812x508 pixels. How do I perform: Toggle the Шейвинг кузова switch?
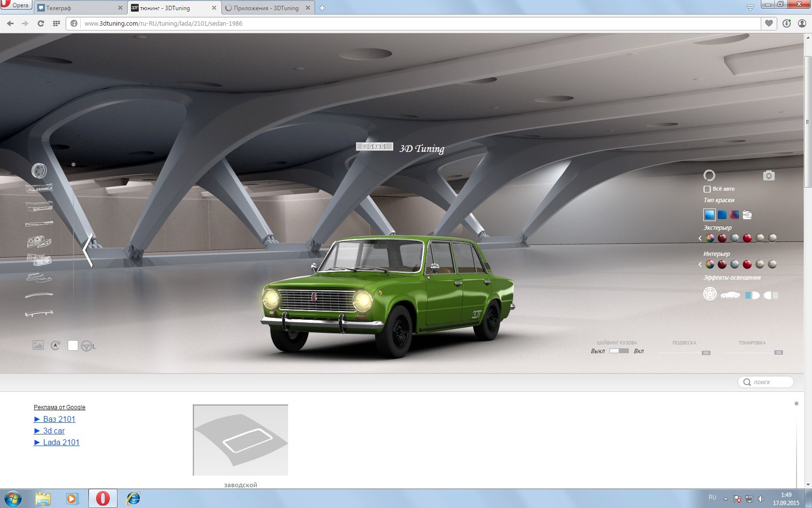(x=619, y=351)
